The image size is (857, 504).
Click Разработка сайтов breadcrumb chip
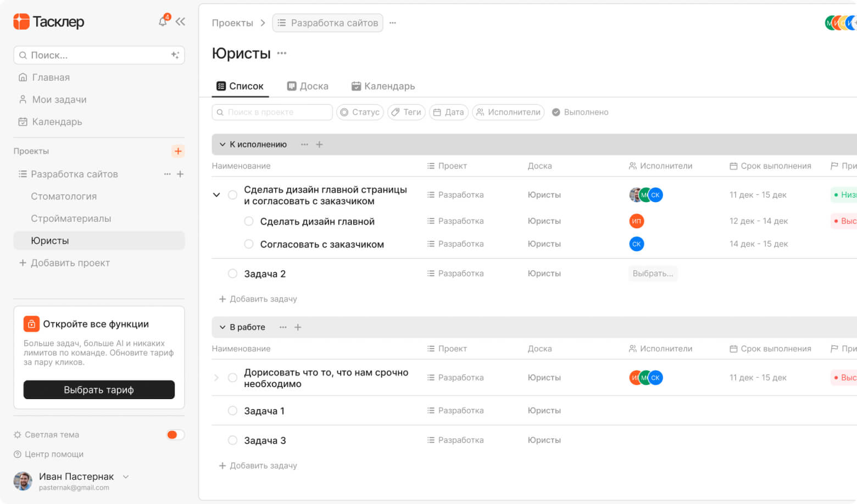(328, 23)
